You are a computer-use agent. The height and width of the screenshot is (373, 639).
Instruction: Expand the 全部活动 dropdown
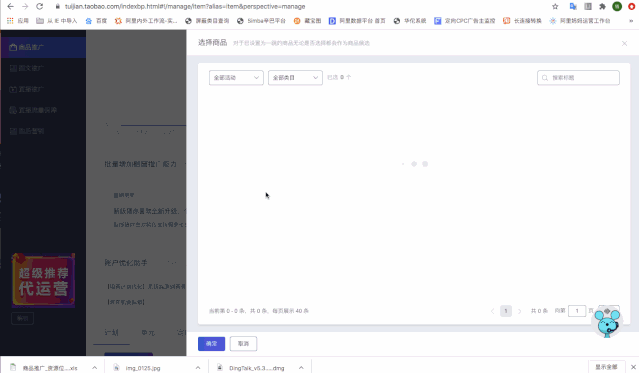point(236,78)
